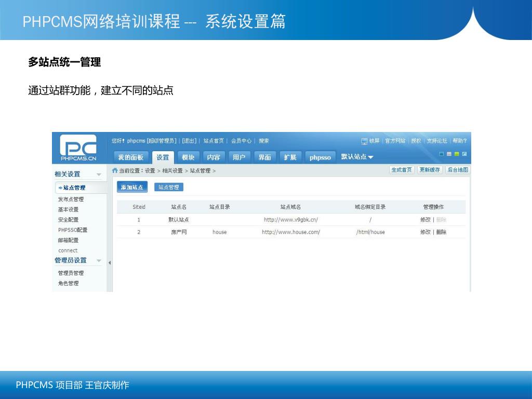Collapse the 相关设置 sidebar section

[99, 175]
